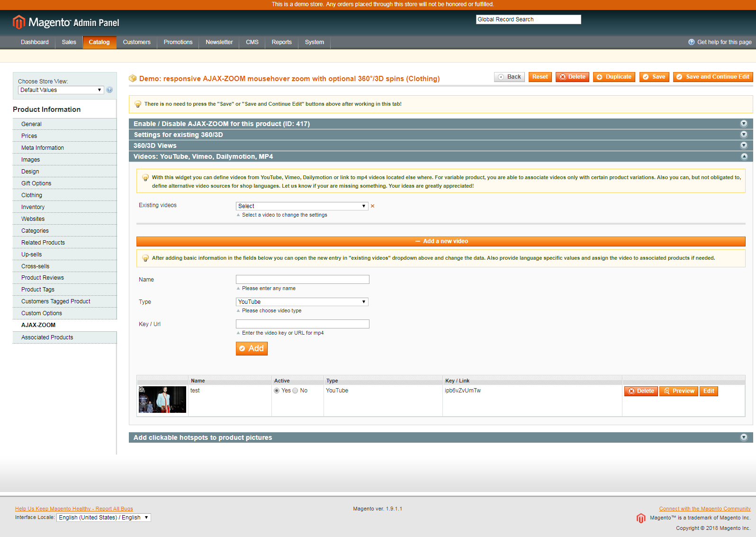Open Choose Store View dropdown
Viewport: 756px width, 537px height.
(x=61, y=90)
